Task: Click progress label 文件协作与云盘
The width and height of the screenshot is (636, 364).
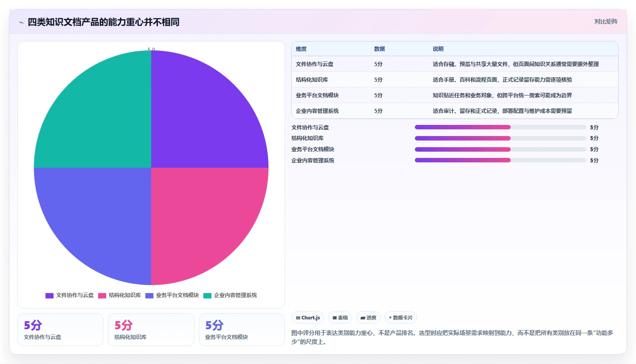Action: point(310,128)
